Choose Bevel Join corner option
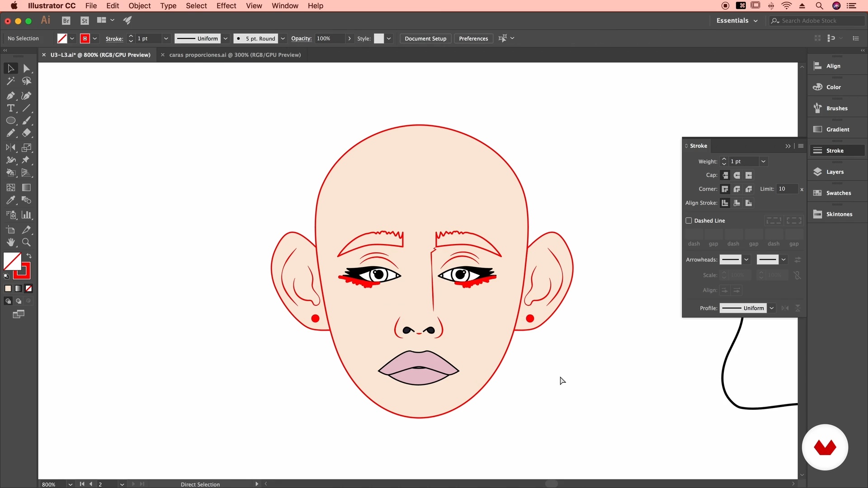Viewport: 868px width, 488px height. [749, 189]
